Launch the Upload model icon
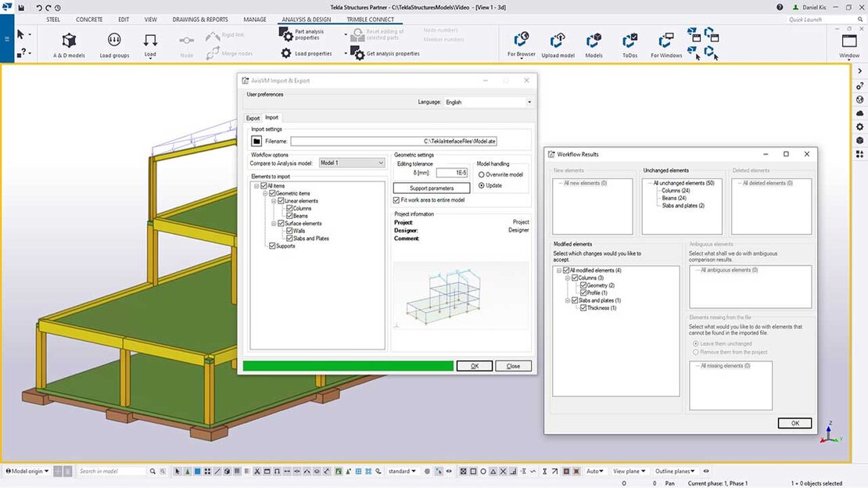Image resolution: width=868 pixels, height=488 pixels. 558,41
